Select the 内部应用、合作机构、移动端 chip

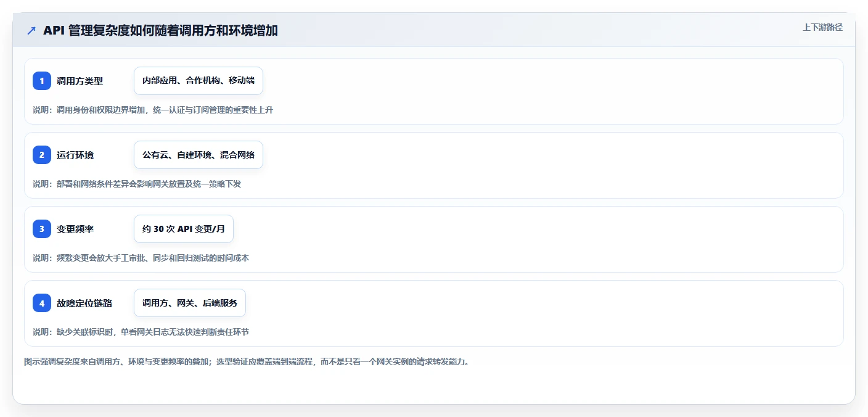point(199,81)
